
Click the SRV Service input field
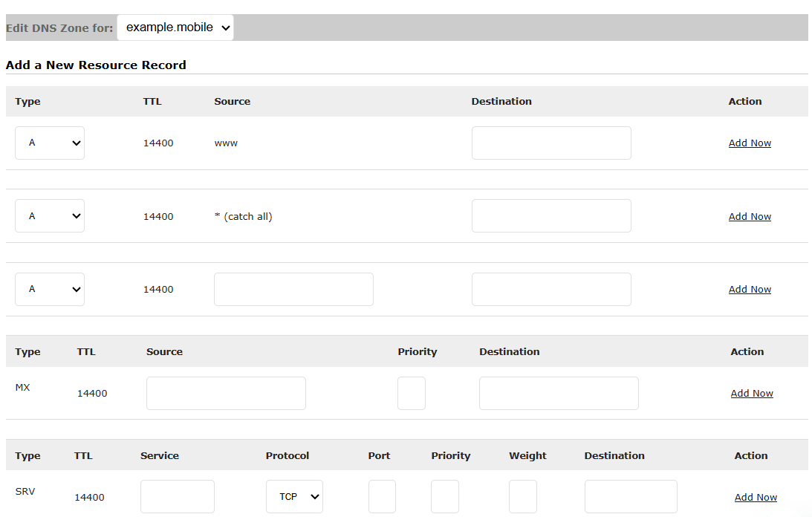[178, 497]
